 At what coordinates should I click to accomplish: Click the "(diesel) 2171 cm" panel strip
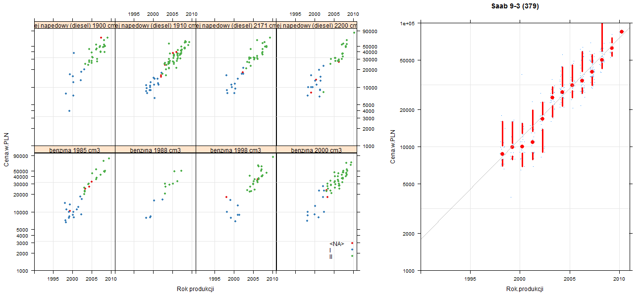click(236, 25)
